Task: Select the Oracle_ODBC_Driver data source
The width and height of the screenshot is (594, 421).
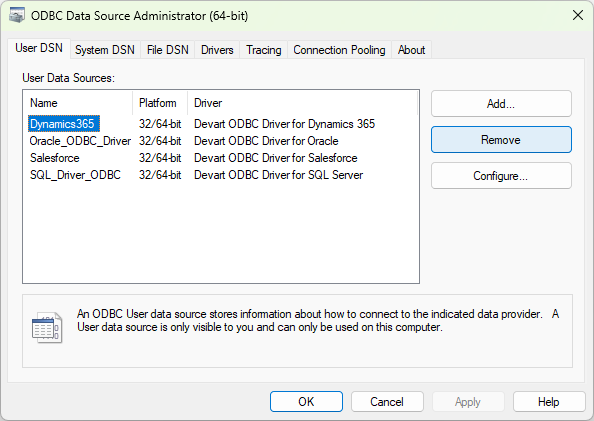Action: [x=80, y=141]
